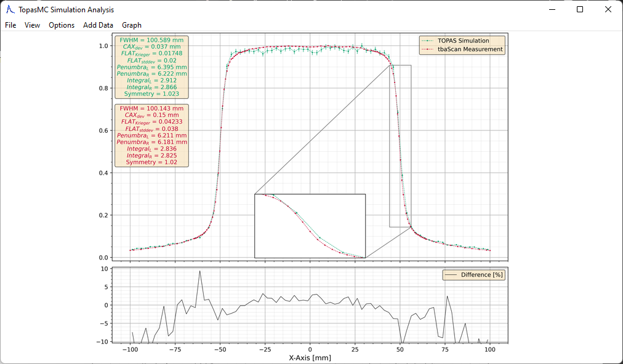Screen dimensions: 623x364
Task: Click the green TOPAS Simulation legend line marker
Action: tap(428, 41)
